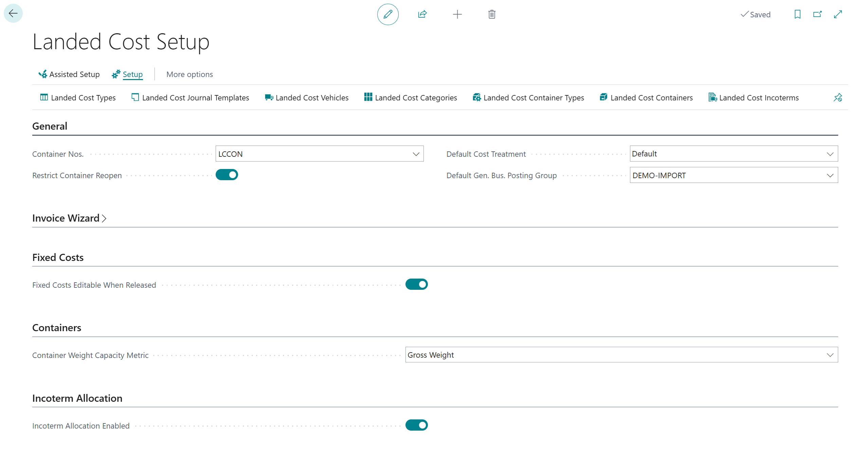The width and height of the screenshot is (868, 472).
Task: Click the back arrow button
Action: pos(13,14)
